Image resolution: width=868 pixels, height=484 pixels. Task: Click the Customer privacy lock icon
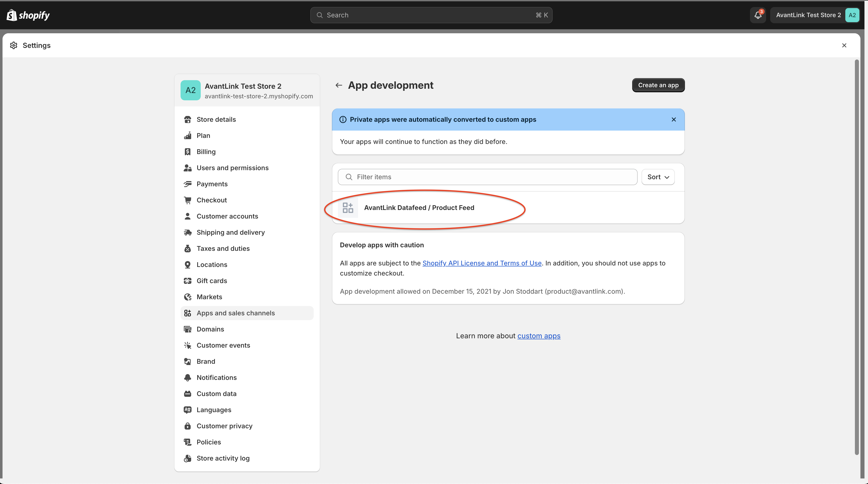188,426
